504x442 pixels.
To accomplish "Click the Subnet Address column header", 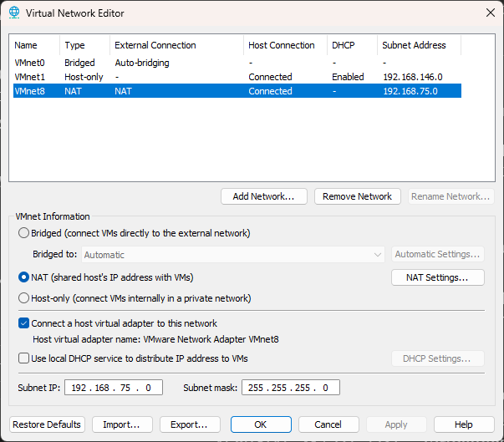I will pos(419,45).
